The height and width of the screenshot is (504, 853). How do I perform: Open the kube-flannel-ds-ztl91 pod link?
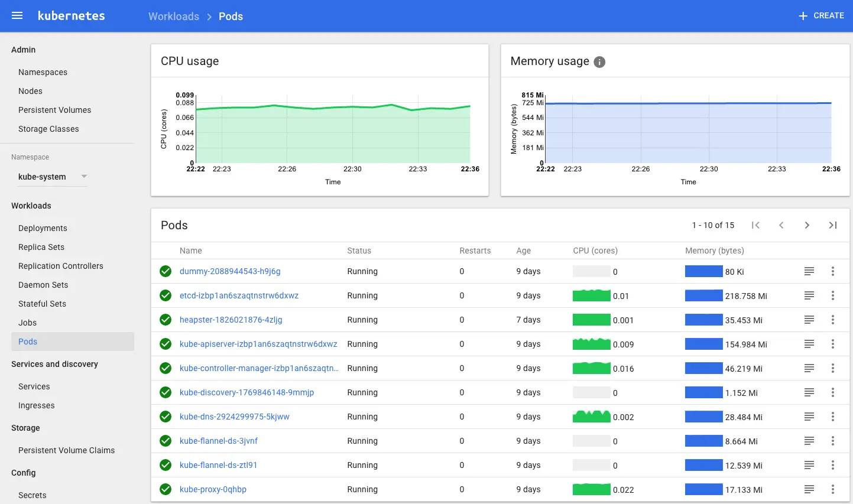[218, 465]
